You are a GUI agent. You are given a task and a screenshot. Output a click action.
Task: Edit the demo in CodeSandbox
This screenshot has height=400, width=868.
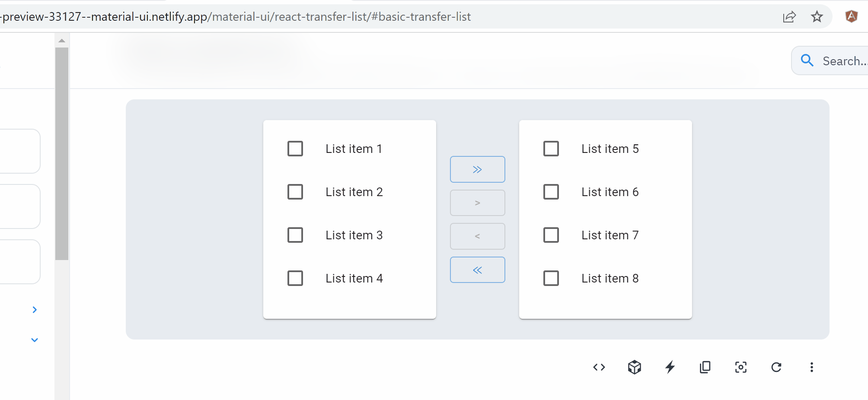pos(634,367)
